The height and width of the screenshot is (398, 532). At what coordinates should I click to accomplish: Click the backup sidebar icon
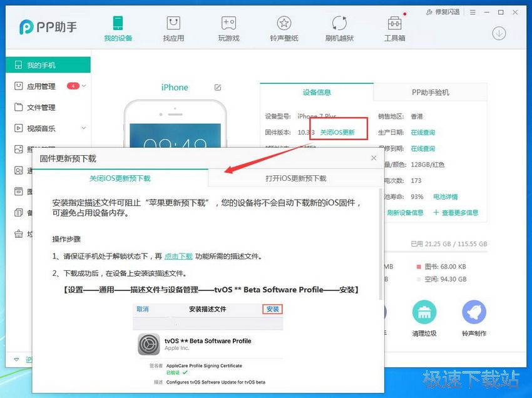click(x=18, y=213)
